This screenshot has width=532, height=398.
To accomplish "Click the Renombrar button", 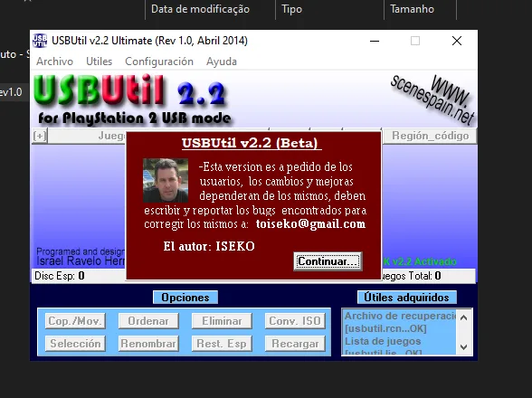I will click(148, 344).
